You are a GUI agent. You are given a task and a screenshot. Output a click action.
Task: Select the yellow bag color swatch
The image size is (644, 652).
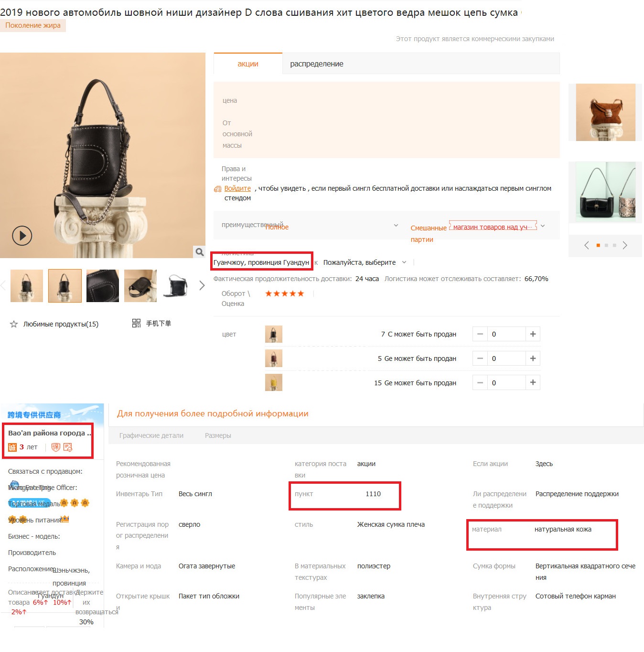274,382
